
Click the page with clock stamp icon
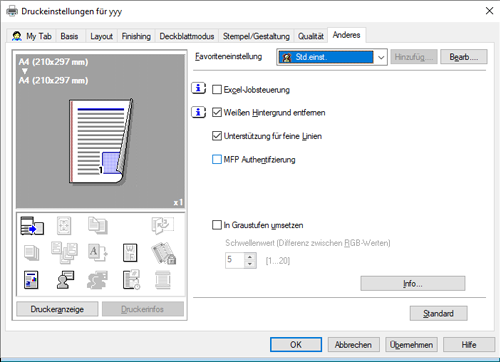point(131,280)
